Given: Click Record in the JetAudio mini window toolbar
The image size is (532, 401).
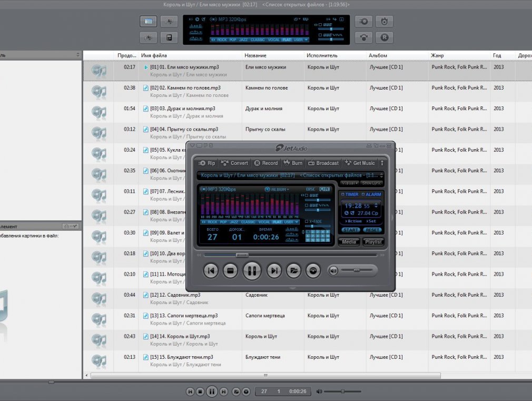Looking at the screenshot, I should pyautogui.click(x=266, y=163).
